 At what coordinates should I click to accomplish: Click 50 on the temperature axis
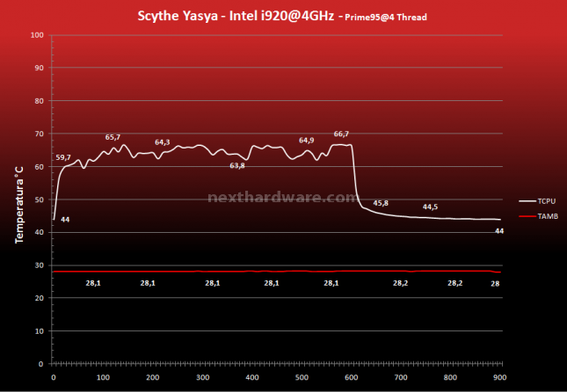pos(39,200)
